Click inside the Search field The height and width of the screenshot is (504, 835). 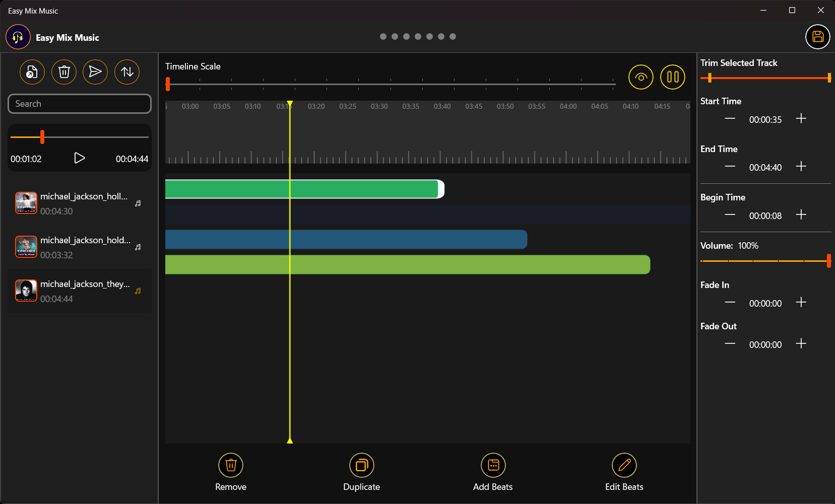(79, 104)
